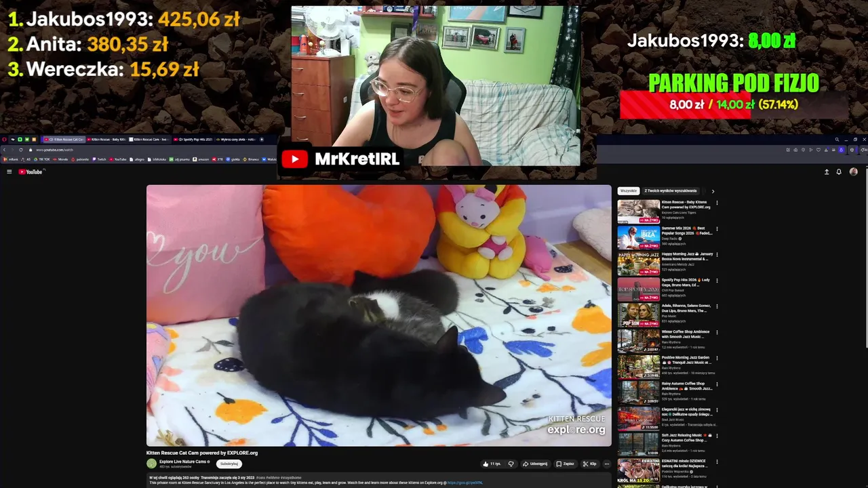Open options menu for Happy Morning Jazz
Screen dimensions: 868x488
click(x=717, y=254)
